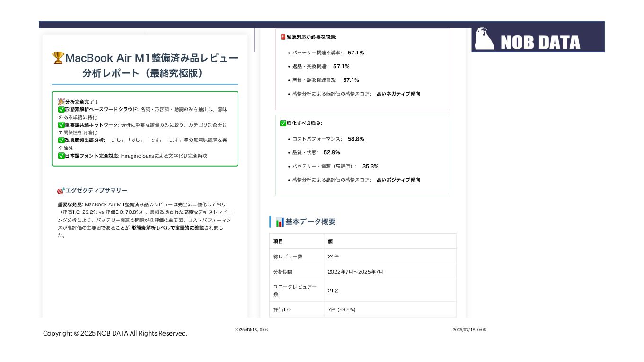Click the 高いネガティブ傾向 value
This screenshot has width=644, height=362.
coord(398,94)
